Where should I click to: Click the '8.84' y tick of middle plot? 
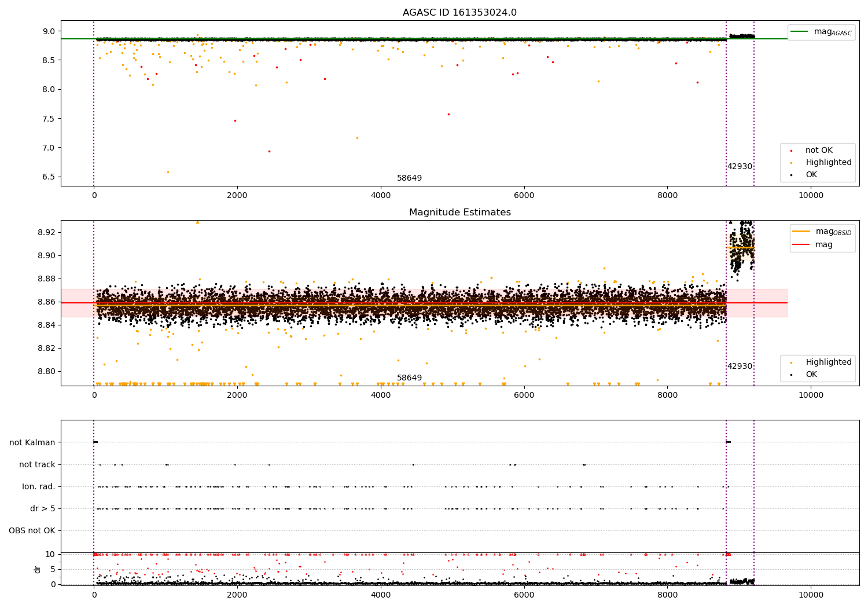coord(47,325)
